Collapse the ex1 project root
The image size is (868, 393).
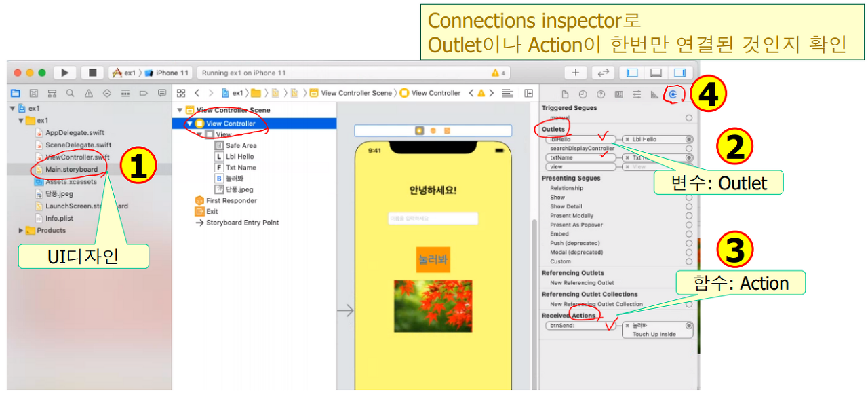pos(12,109)
